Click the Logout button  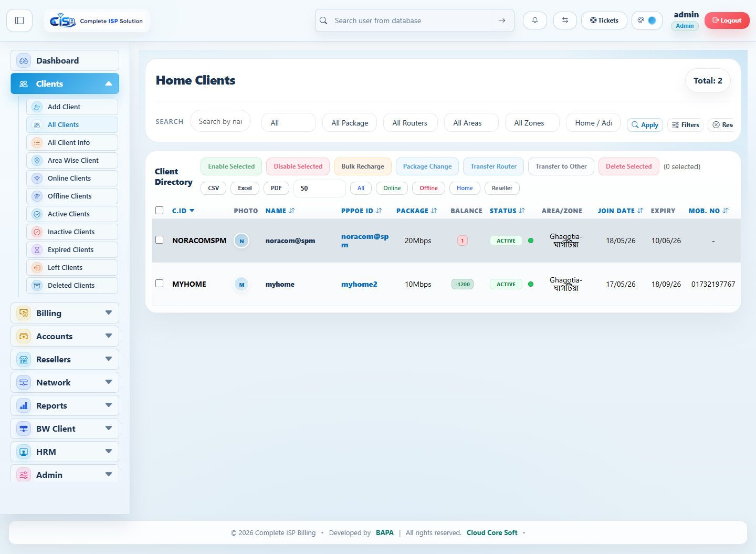[x=727, y=20]
